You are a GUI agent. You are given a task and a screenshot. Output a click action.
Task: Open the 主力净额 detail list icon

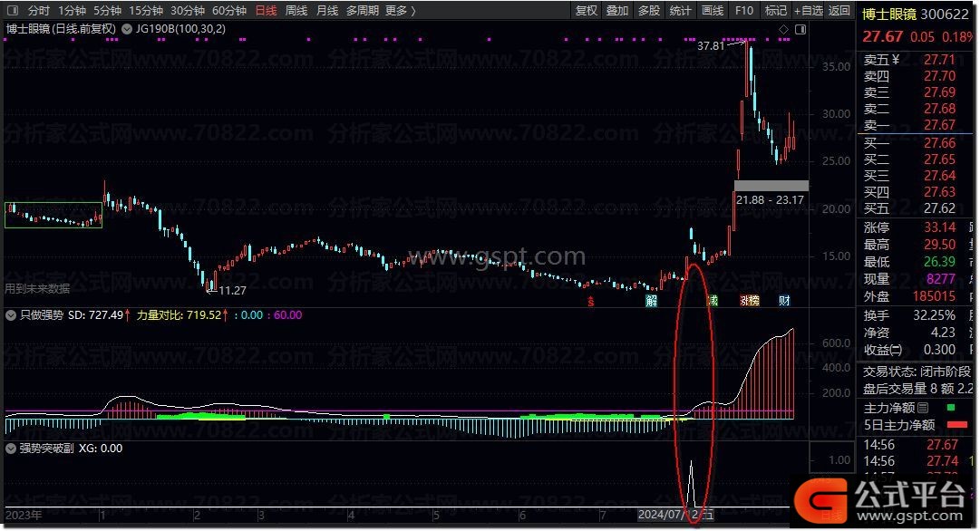[x=923, y=408]
